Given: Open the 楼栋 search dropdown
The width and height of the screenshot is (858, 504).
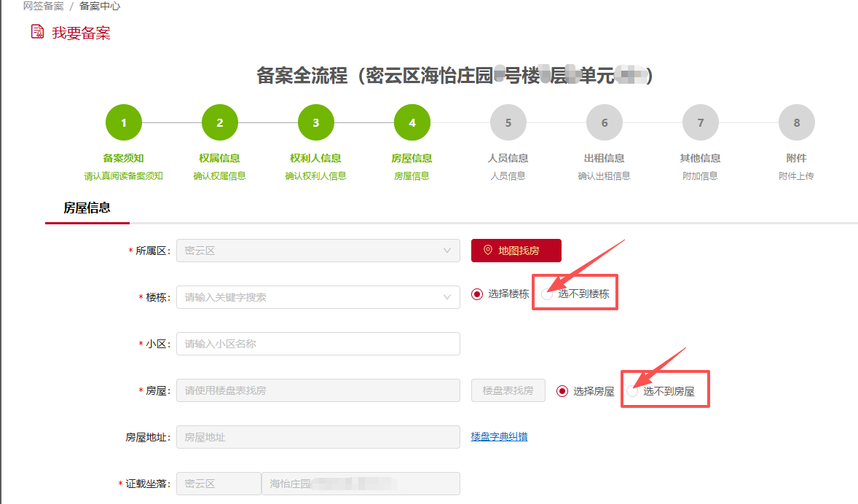Looking at the screenshot, I should [x=318, y=297].
